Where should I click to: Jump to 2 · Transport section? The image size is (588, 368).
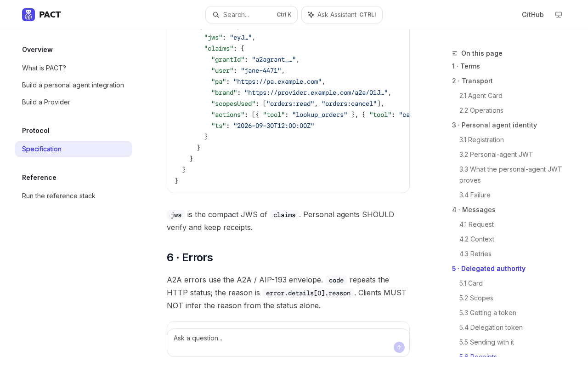[472, 81]
